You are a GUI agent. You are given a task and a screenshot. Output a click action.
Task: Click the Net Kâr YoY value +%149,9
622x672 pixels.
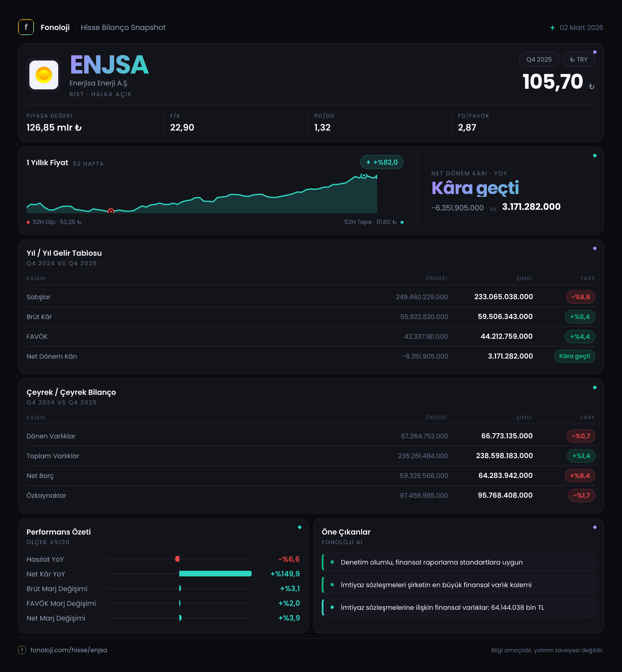(285, 574)
